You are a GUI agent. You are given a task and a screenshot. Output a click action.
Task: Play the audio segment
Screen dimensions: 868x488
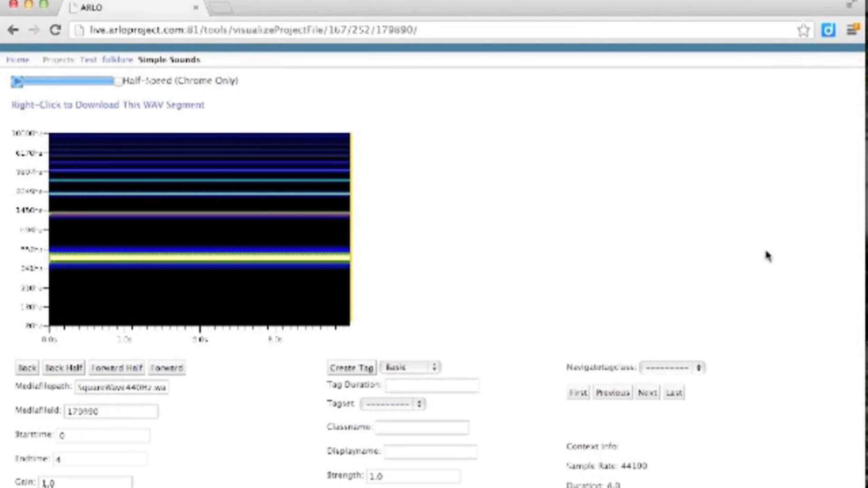[x=17, y=82]
